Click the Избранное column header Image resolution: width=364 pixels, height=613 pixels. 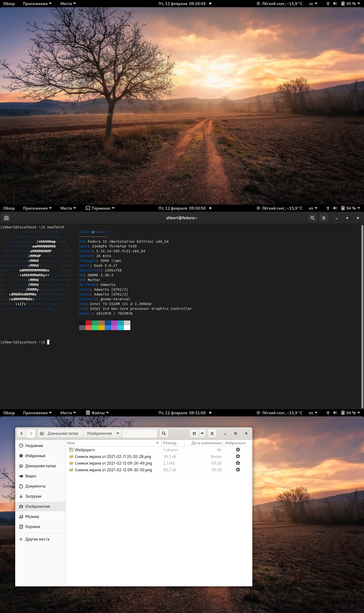(237, 443)
